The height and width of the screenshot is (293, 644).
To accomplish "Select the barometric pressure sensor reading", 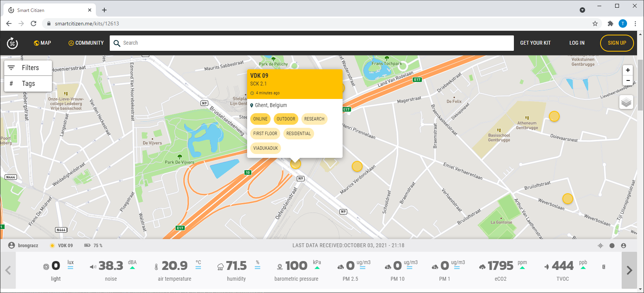I will pyautogui.click(x=298, y=271).
